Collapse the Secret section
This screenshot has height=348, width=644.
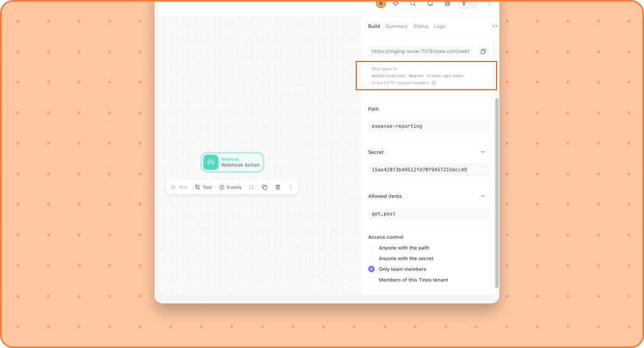coord(482,152)
